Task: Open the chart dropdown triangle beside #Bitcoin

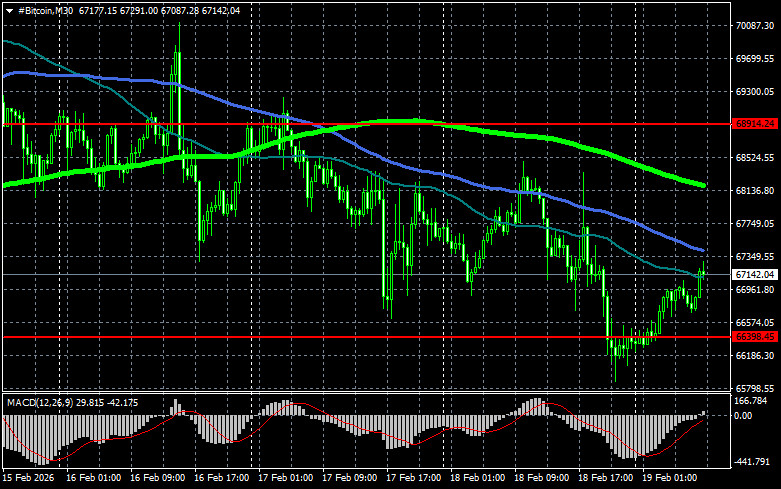Action: click(9, 11)
